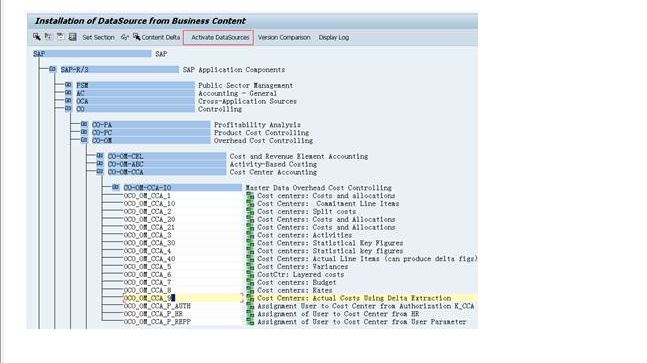Click the icon left of Content Delta label

click(x=137, y=37)
